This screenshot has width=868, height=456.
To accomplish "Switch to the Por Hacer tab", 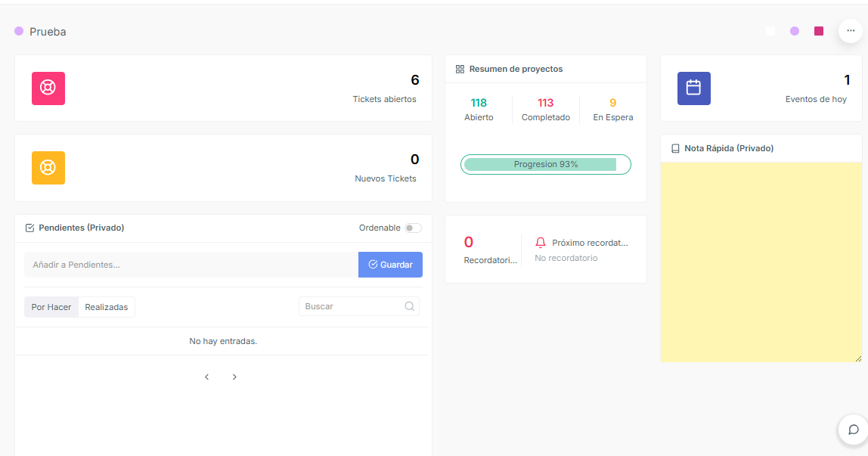I will pyautogui.click(x=51, y=307).
